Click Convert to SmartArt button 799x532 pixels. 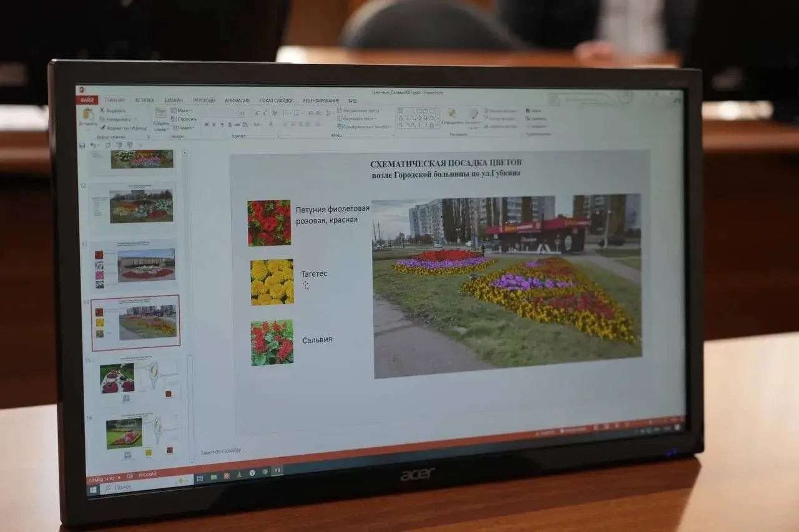coord(365,127)
